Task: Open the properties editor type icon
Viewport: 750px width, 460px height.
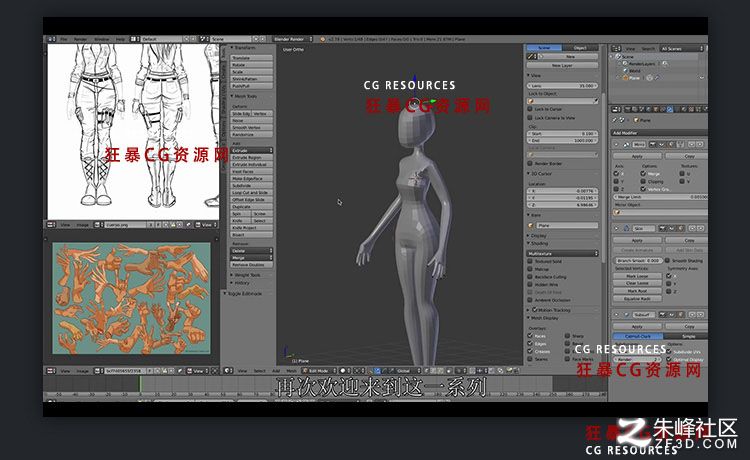Action: coord(616,110)
